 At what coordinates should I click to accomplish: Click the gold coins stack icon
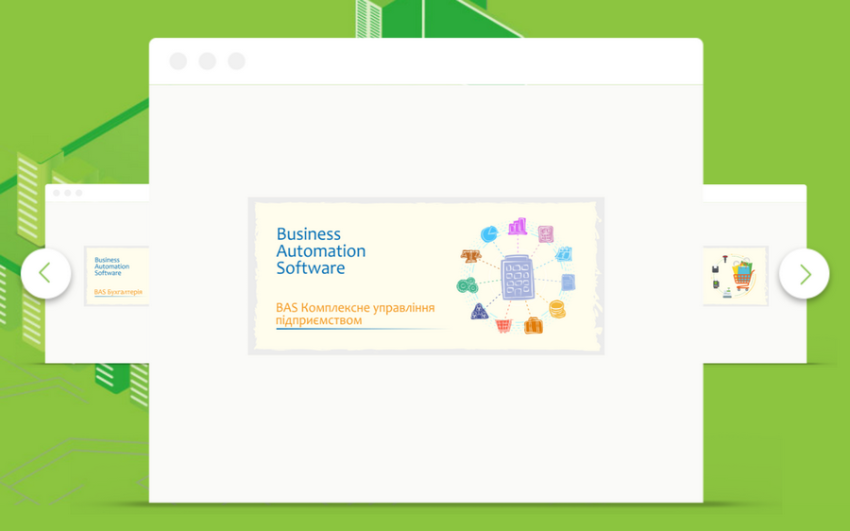557,309
